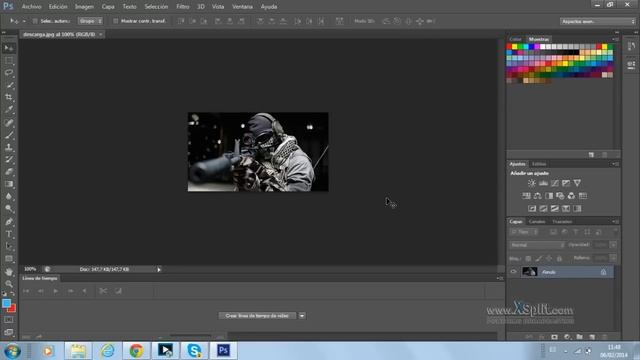Switch foreground and background colors

(x=12, y=294)
